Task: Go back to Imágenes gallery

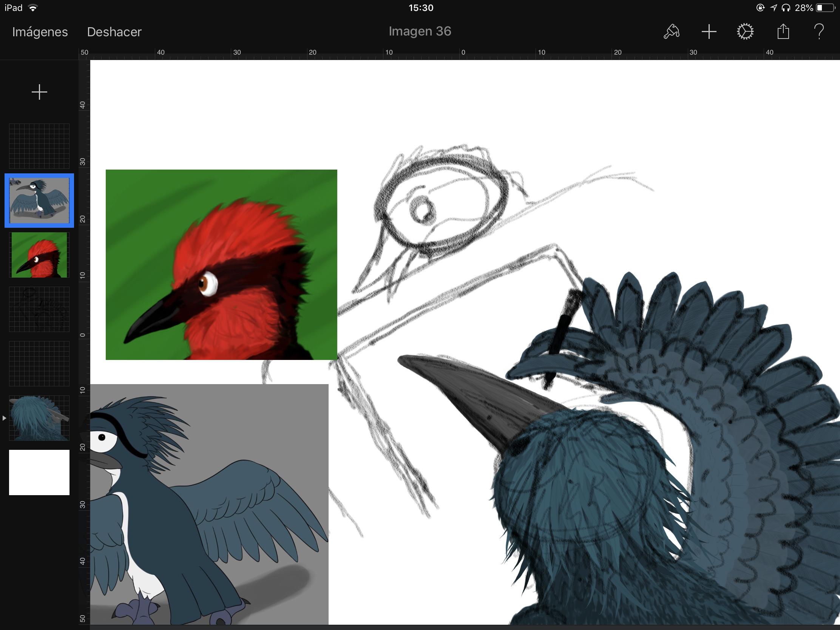Action: pos(40,32)
